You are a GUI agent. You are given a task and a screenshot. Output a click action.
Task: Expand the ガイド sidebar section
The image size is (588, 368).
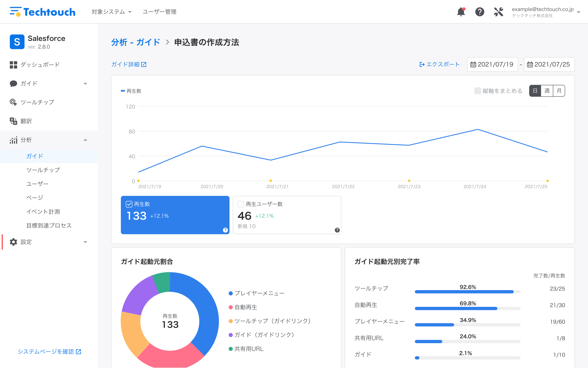coord(85,84)
